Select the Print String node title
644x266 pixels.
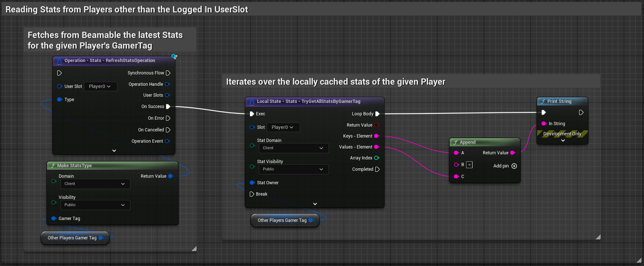pos(559,101)
